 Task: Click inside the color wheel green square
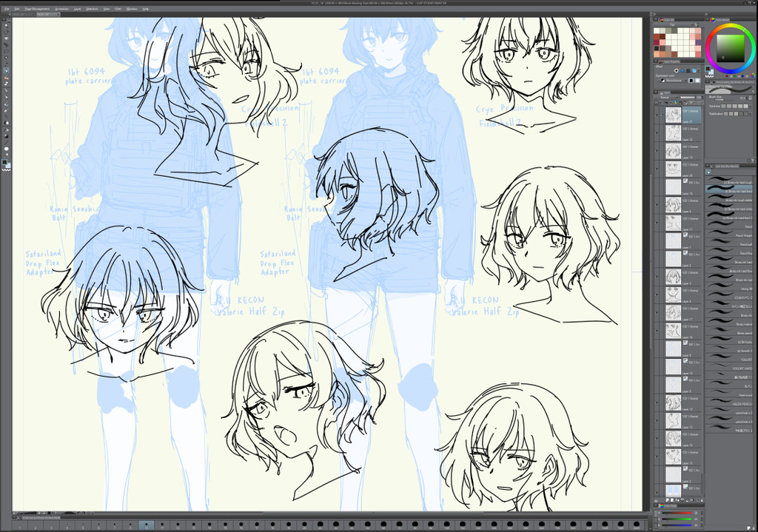[731, 48]
